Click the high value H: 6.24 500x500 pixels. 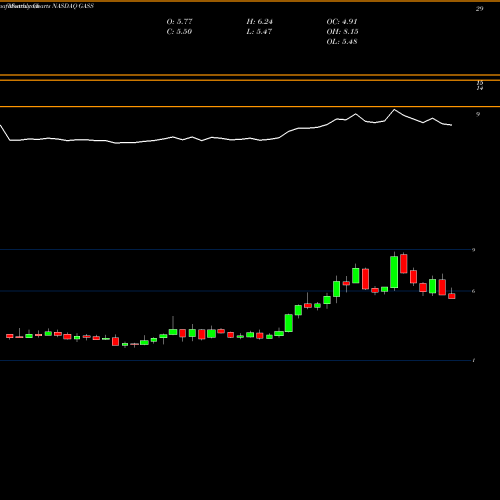(259, 22)
